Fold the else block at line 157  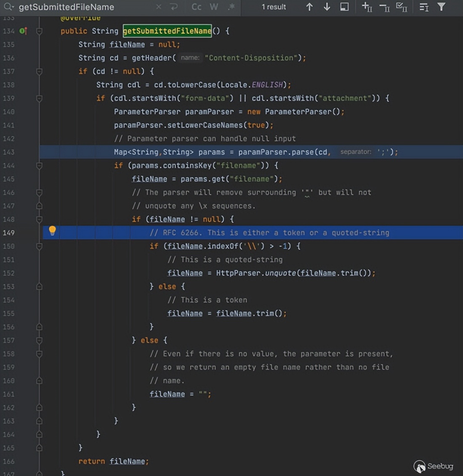39,340
